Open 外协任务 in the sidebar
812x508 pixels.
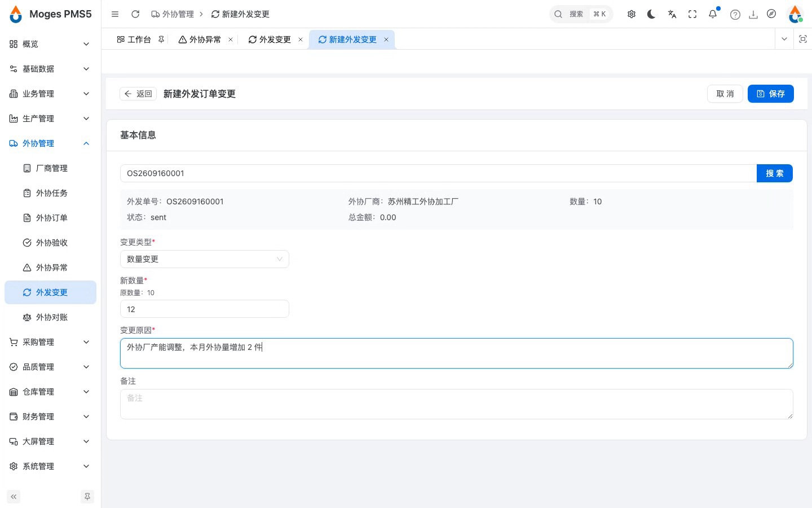50,193
